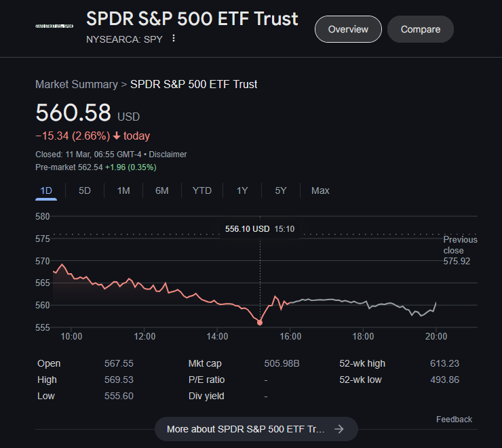The width and height of the screenshot is (502, 448).
Task: Click the 556.10 USD 15:10 chart tooltip
Action: point(260,229)
